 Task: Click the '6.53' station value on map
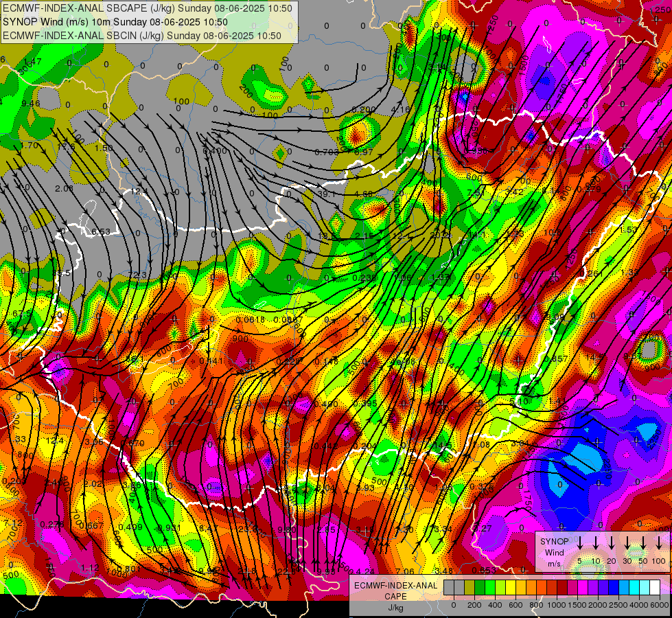(x=101, y=232)
